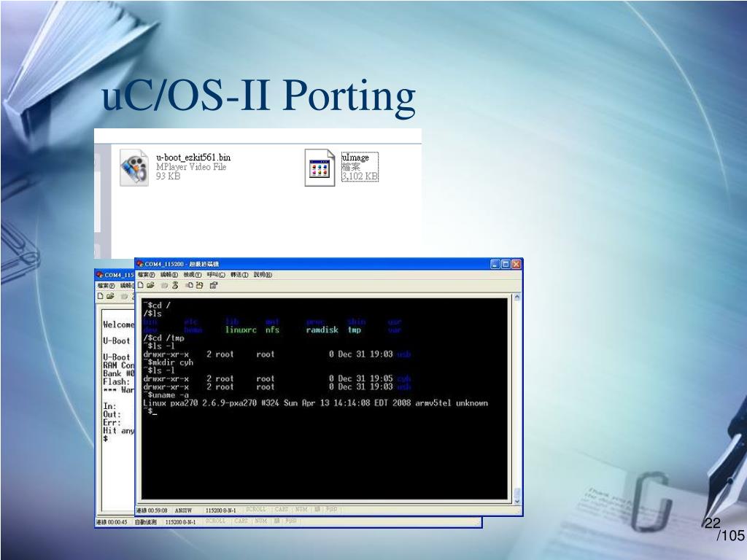The image size is (747, 560).
Task: Click the terminal scrollbar down arrow
Action: (x=517, y=501)
